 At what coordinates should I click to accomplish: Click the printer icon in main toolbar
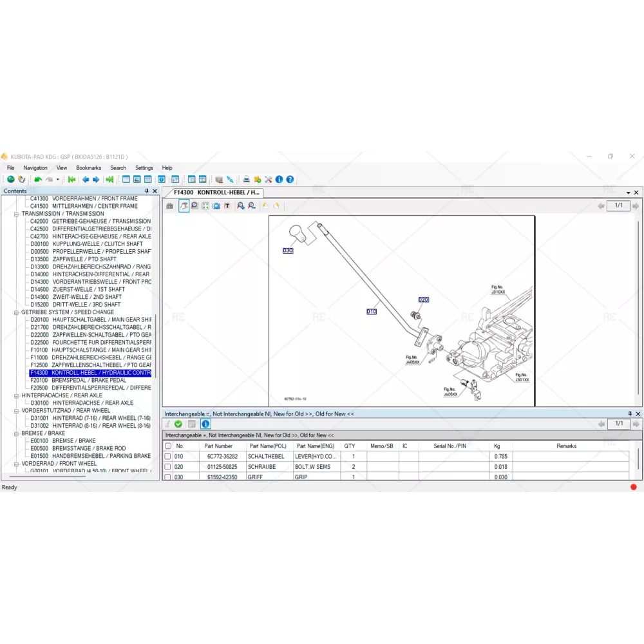point(246,180)
